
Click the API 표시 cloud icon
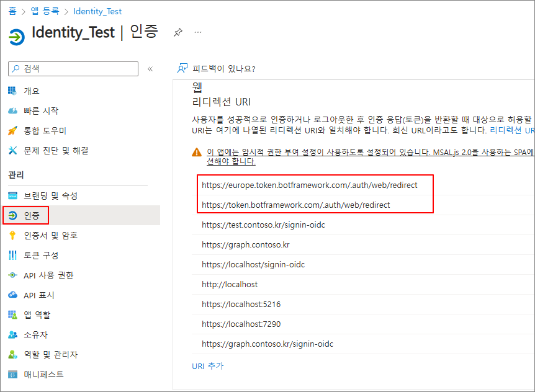[x=12, y=295]
